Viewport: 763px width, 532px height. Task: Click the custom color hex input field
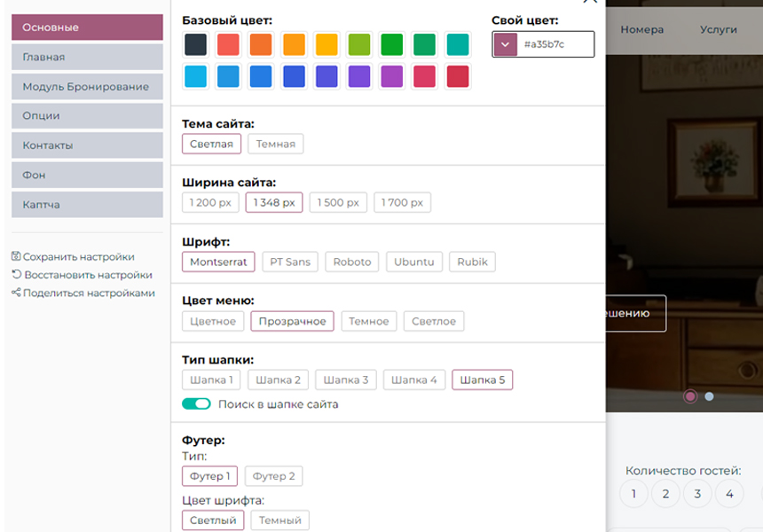pos(555,44)
